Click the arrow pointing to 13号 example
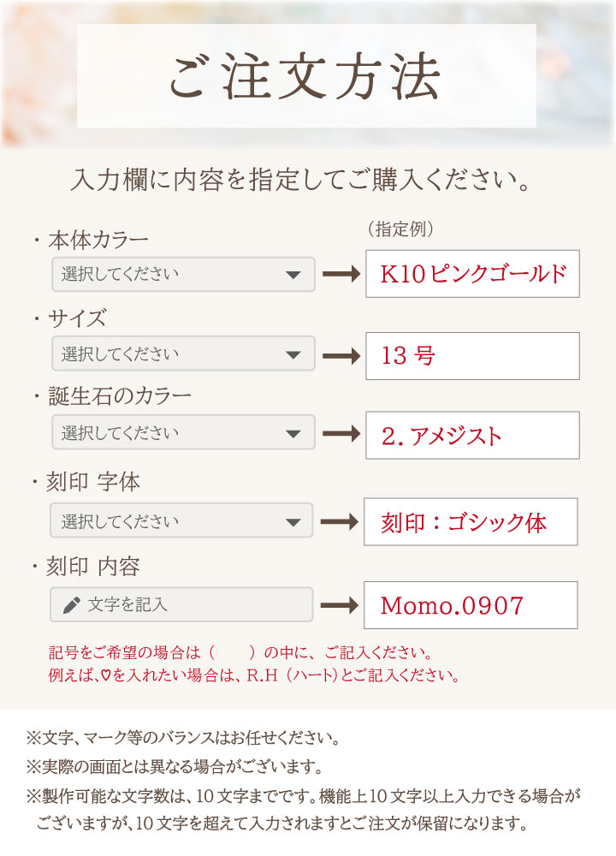 pyautogui.click(x=340, y=354)
